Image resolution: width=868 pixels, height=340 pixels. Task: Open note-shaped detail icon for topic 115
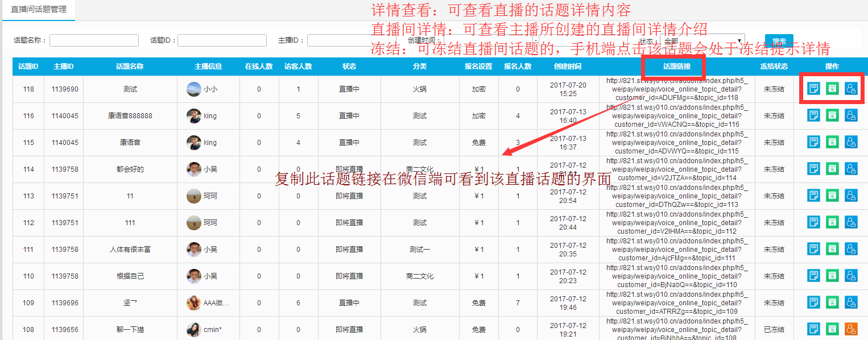coord(813,142)
